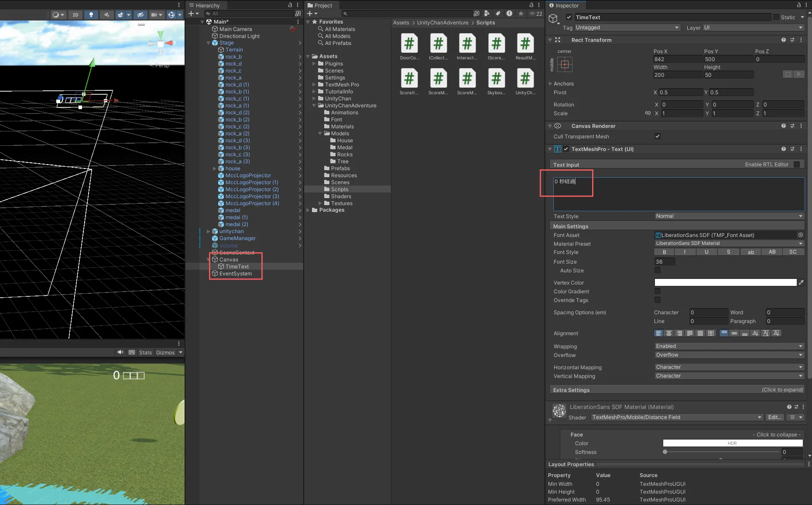812x505 pixels.
Task: Select center text alignment icon
Action: [x=669, y=333]
